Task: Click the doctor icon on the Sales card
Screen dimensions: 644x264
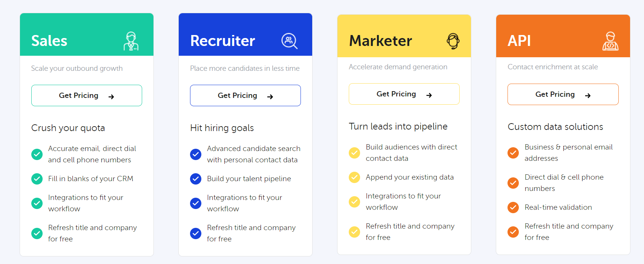Action: (131, 41)
